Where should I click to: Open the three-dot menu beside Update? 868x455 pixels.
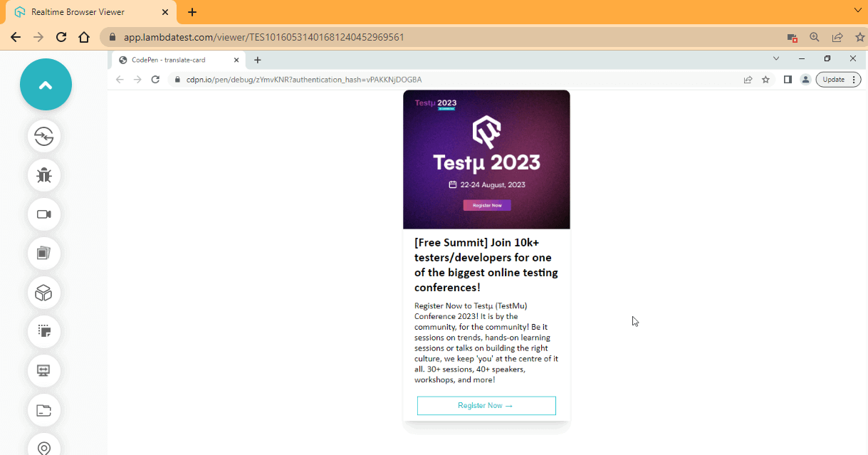[x=854, y=79]
